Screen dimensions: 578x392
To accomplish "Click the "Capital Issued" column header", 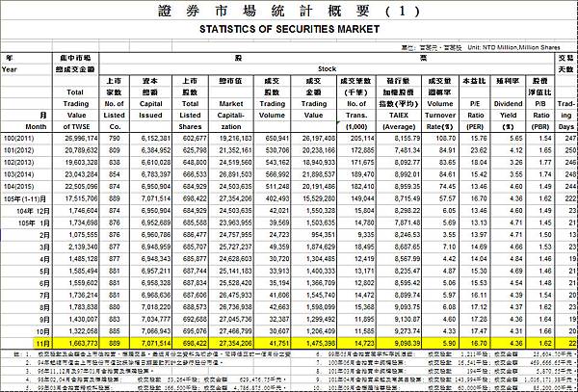I will [151, 110].
